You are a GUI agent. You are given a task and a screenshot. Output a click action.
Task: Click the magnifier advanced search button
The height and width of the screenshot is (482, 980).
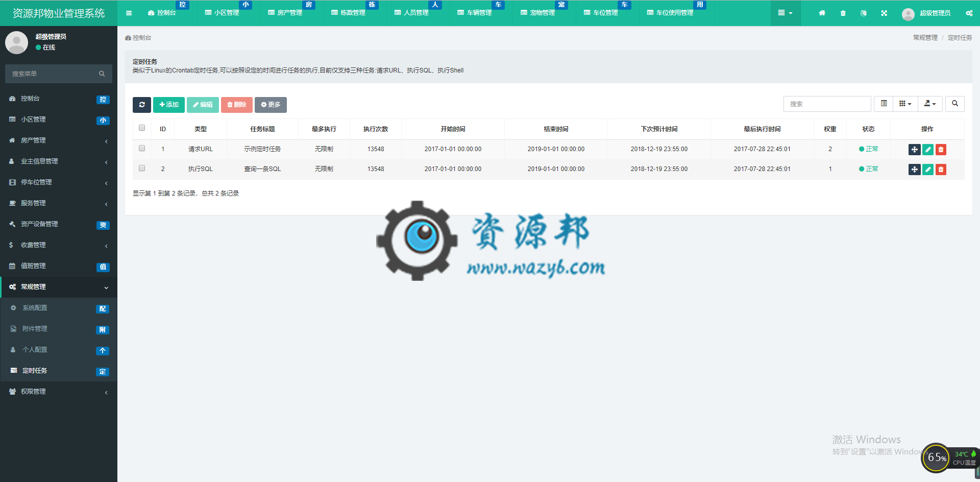point(955,104)
